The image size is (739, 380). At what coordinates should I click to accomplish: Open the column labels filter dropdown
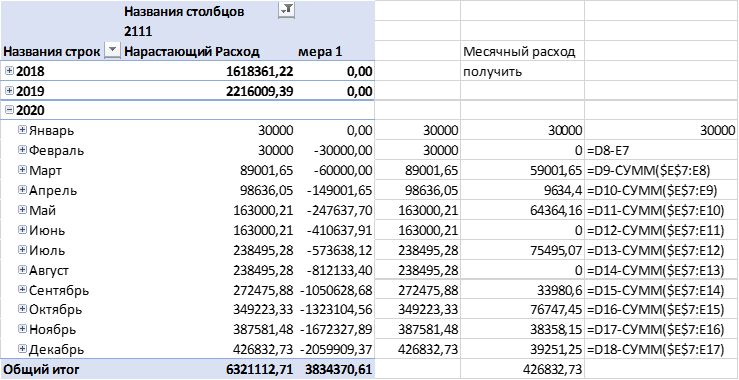click(286, 10)
